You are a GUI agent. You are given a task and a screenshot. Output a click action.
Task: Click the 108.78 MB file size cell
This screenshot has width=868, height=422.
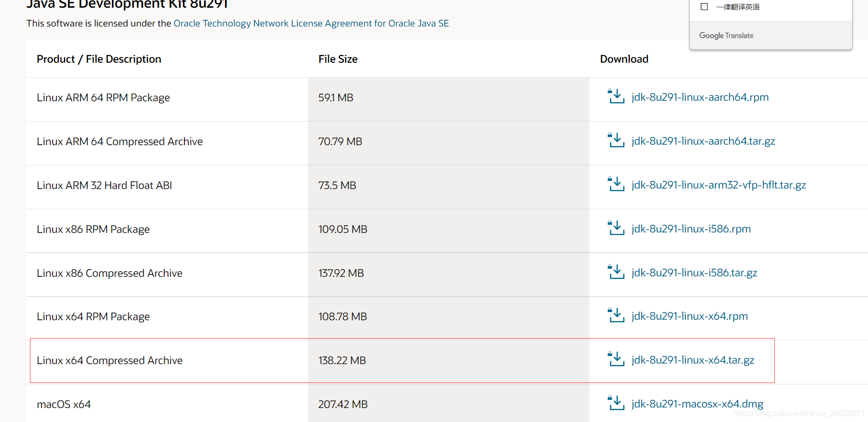(x=448, y=318)
